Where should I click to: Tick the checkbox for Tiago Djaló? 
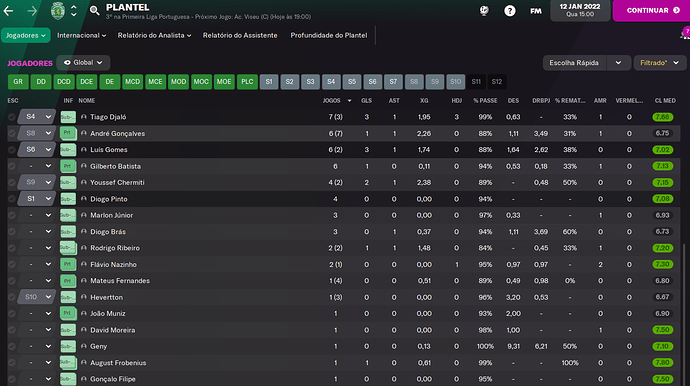[x=12, y=117]
